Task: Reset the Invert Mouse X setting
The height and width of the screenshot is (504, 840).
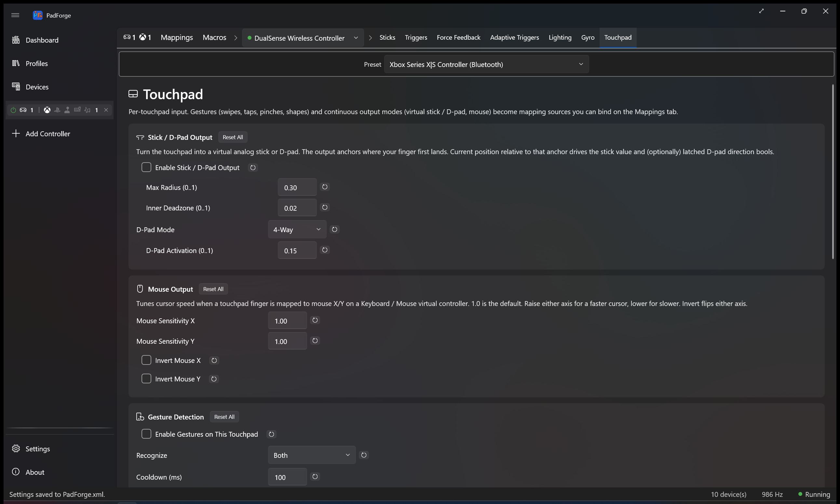Action: point(214,361)
